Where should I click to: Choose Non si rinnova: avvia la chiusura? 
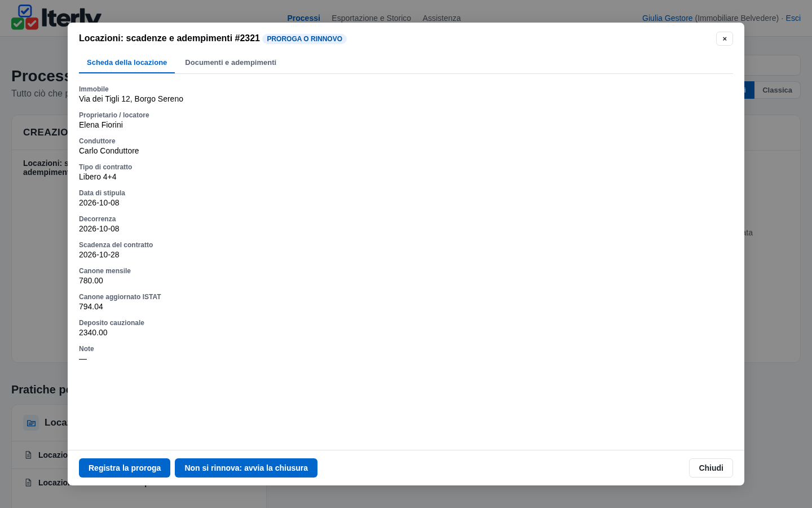(x=246, y=468)
